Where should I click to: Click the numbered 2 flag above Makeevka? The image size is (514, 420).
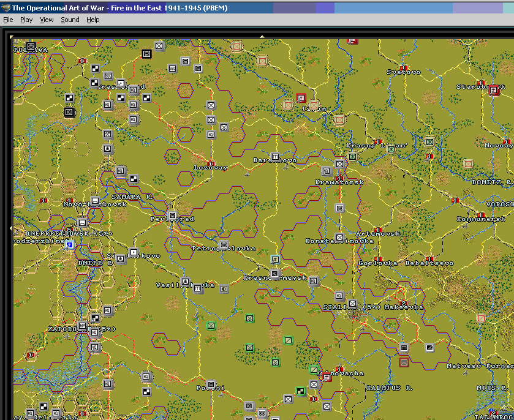pos(404,303)
